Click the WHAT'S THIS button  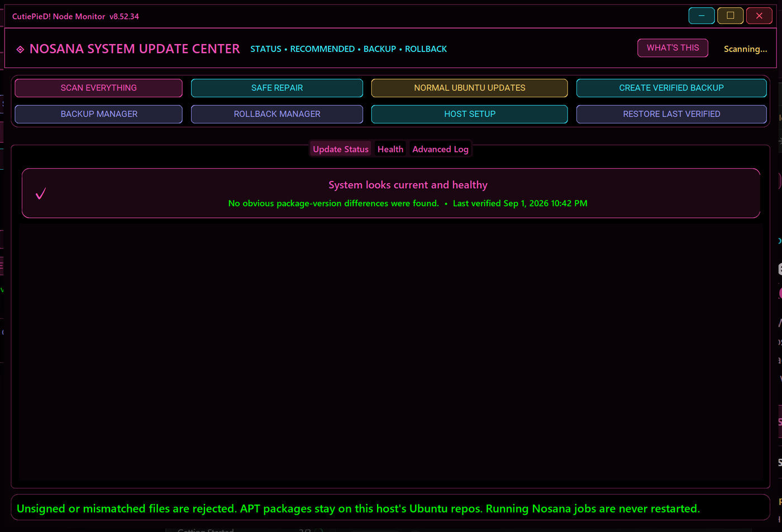673,48
